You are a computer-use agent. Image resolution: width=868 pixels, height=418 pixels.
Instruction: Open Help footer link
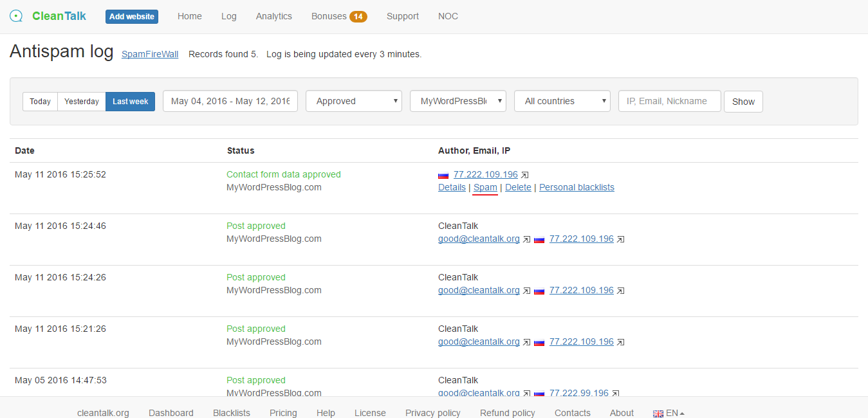pos(326,413)
